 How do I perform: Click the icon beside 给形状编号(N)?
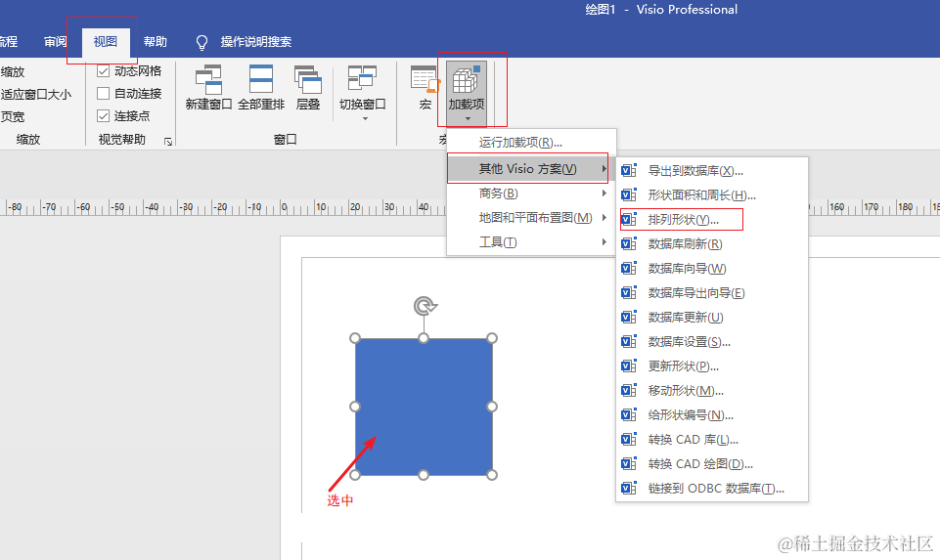629,415
